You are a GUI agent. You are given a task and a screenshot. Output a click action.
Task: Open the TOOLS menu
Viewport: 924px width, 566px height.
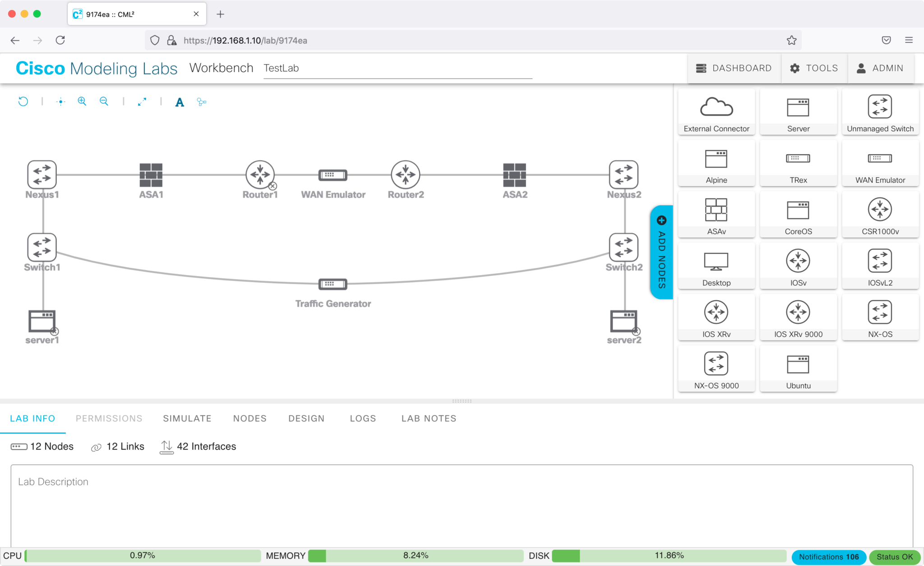coord(814,68)
